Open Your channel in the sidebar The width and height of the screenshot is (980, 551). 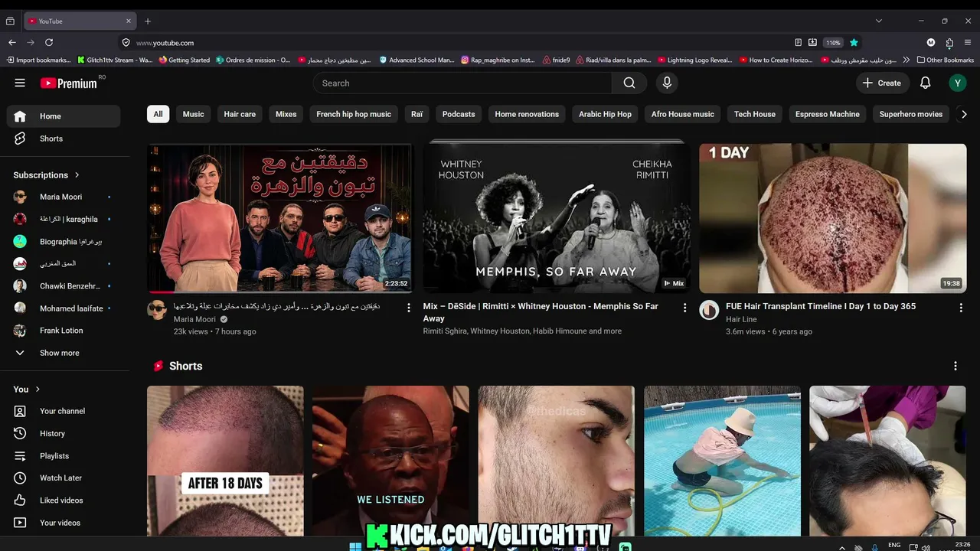pos(64,411)
